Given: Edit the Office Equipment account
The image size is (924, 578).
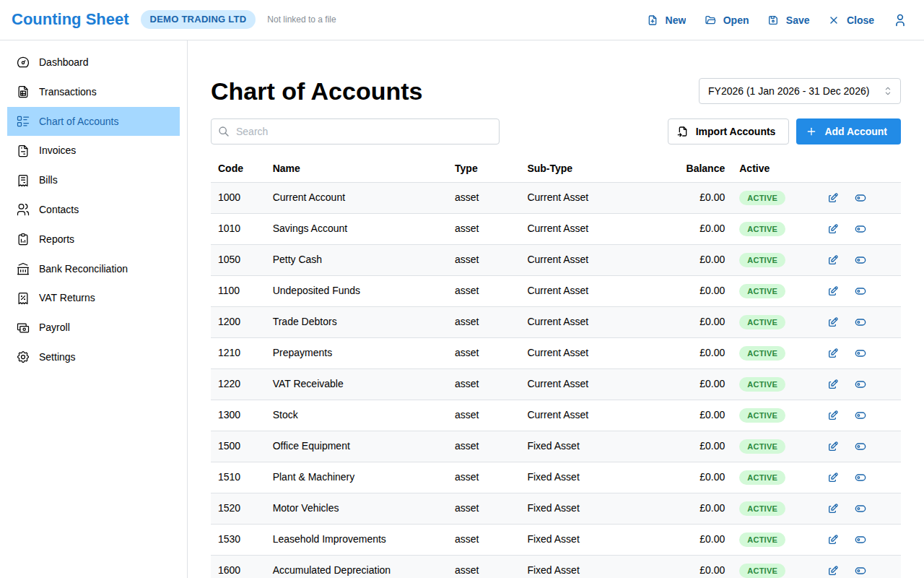Looking at the screenshot, I should [833, 447].
